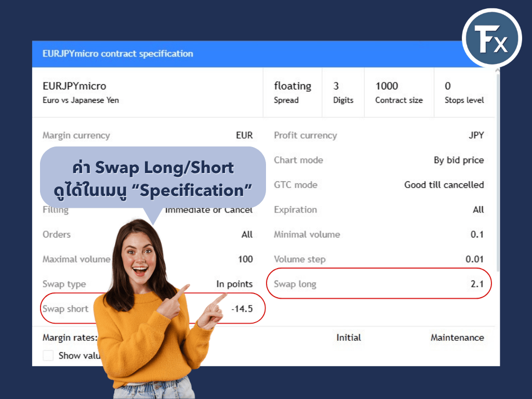Click the Contract size value 1000
532x399 pixels.
click(387, 86)
